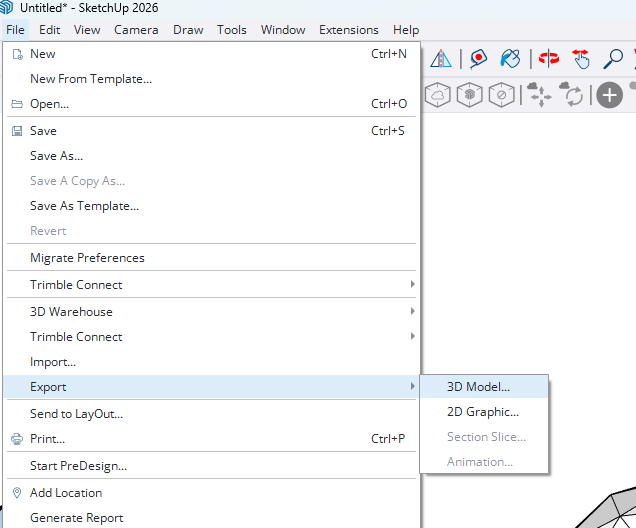Choose 2D Graphic... in the Export submenu
This screenshot has height=528, width=636.
click(484, 412)
